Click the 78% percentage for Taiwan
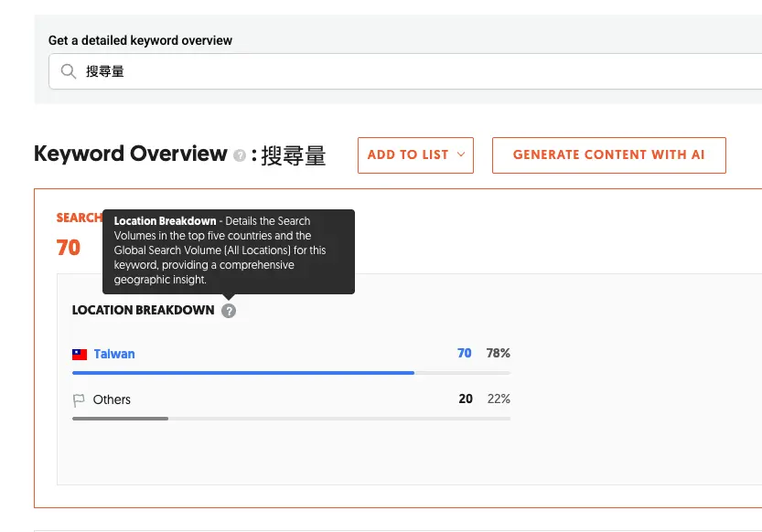762x532 pixels. tap(498, 353)
